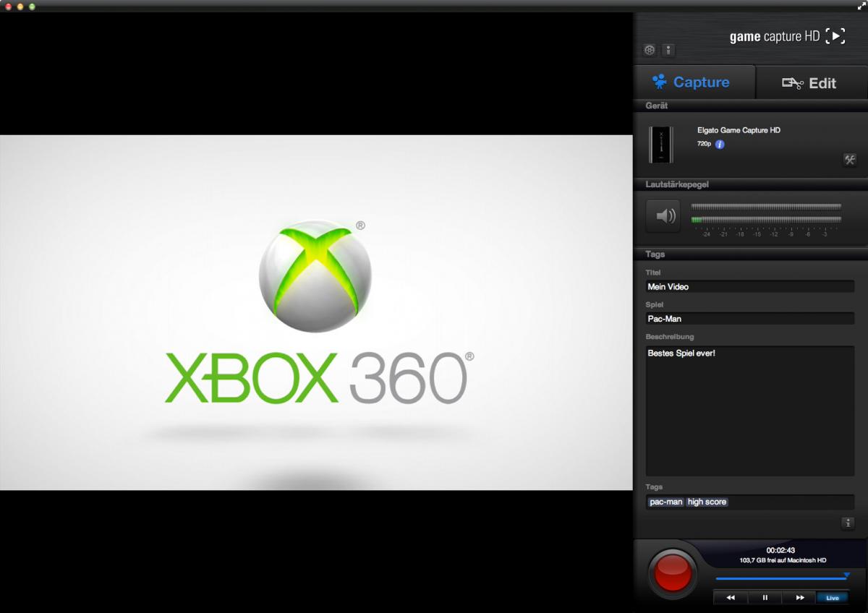Open device settings tools icon

[850, 160]
